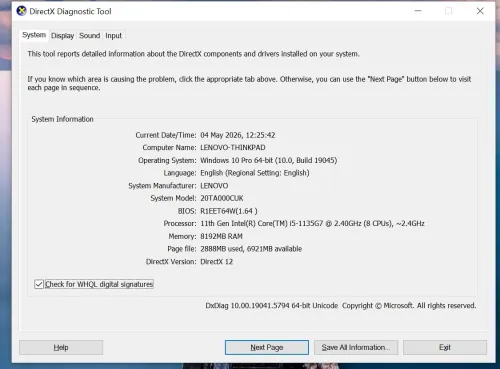Select the System tab
Image resolution: width=500 pixels, height=369 pixels.
pyautogui.click(x=34, y=35)
